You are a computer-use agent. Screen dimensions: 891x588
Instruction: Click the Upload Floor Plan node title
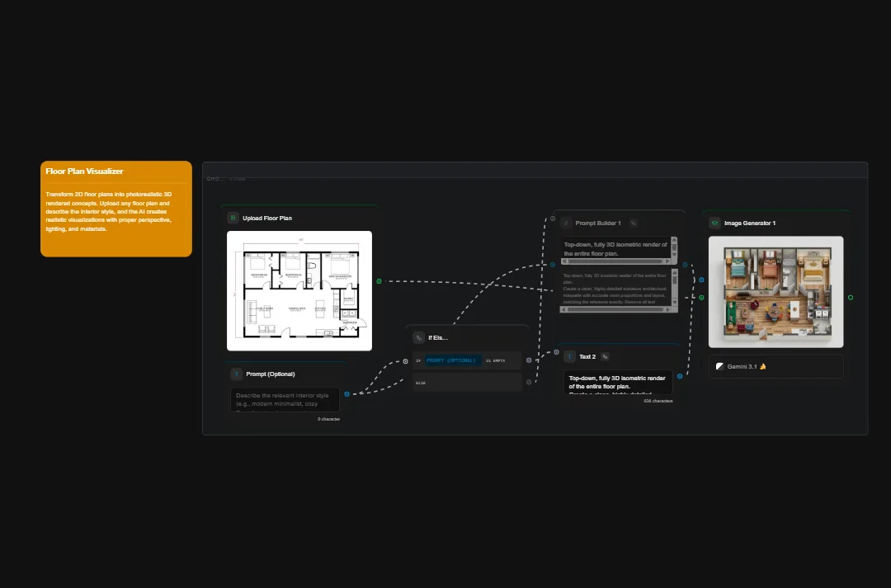coord(266,218)
